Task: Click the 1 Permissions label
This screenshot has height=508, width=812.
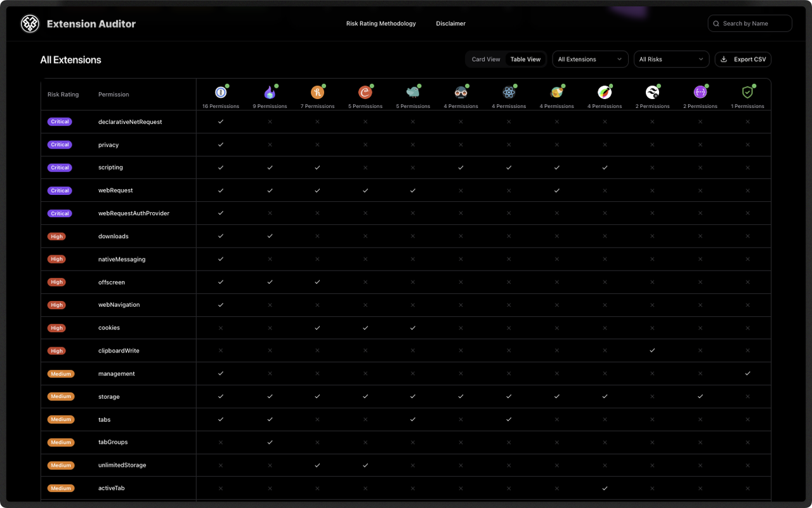Action: [748, 106]
